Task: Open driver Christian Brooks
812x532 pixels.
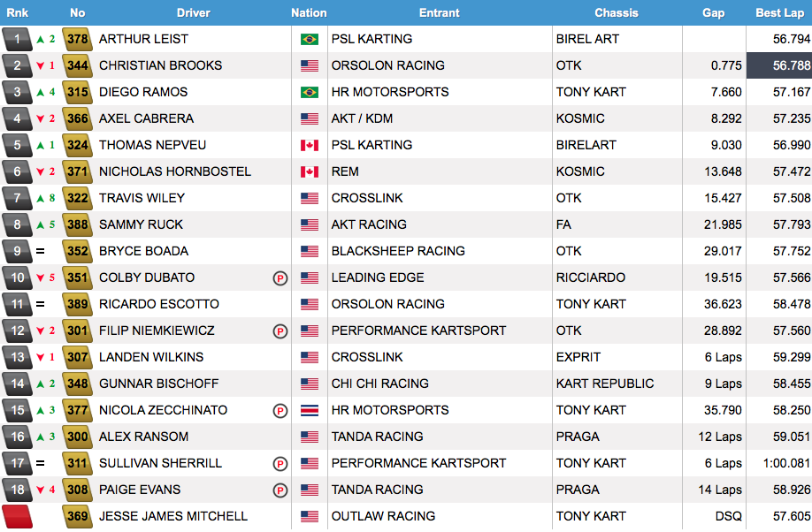Action: [x=160, y=65]
